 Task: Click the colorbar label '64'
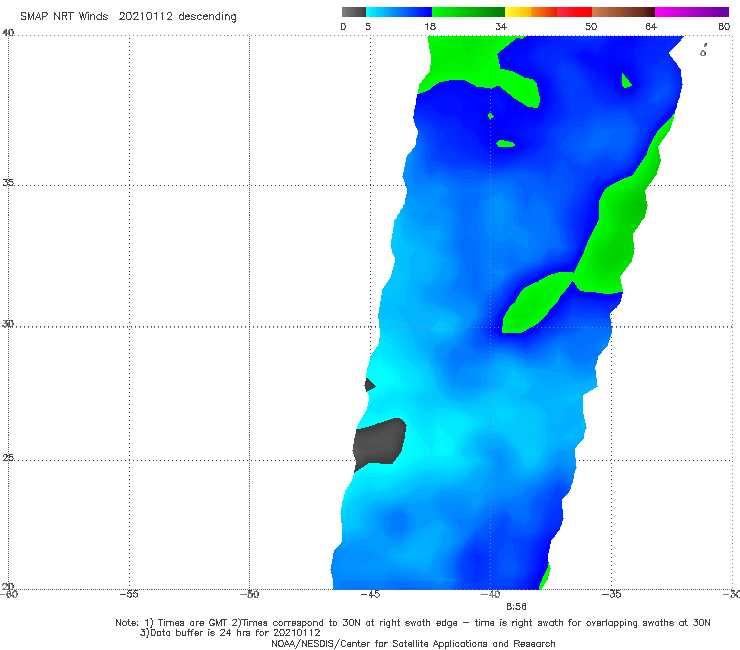651,26
